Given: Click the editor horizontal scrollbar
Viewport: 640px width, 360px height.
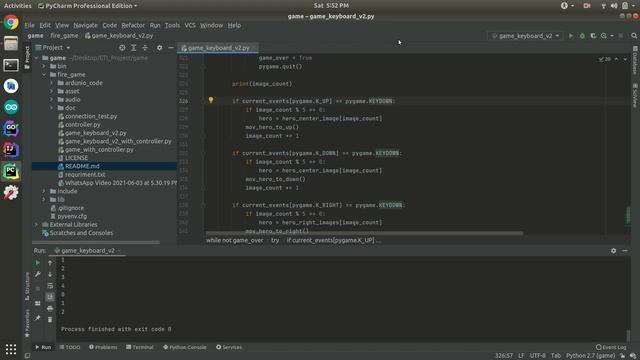Looking at the screenshot, I should click(364, 233).
